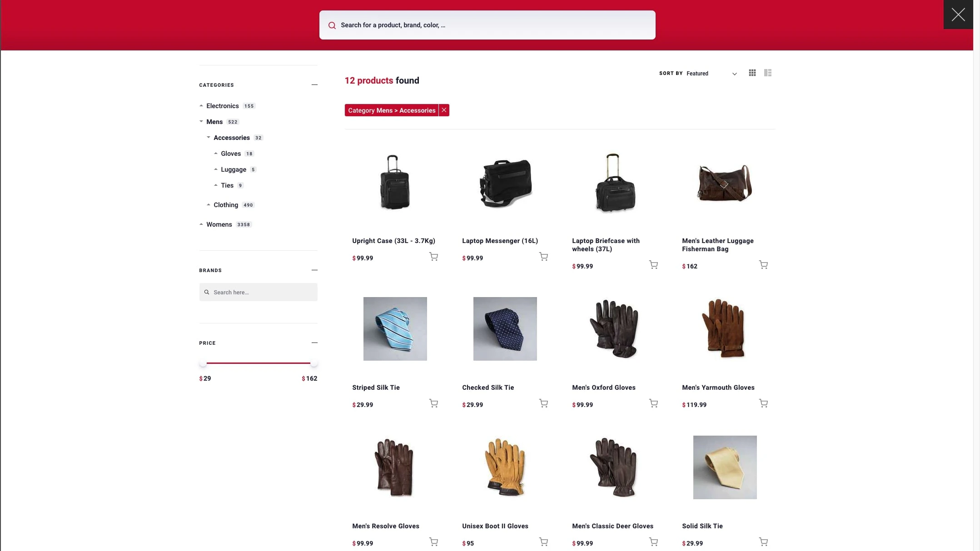The width and height of the screenshot is (980, 551).
Task: Switch to list view layout
Action: coord(768,73)
